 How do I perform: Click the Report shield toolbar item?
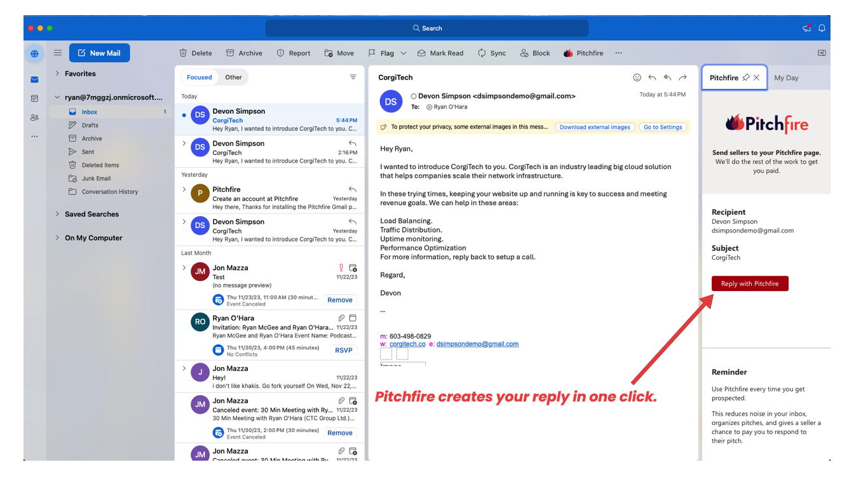click(x=294, y=53)
